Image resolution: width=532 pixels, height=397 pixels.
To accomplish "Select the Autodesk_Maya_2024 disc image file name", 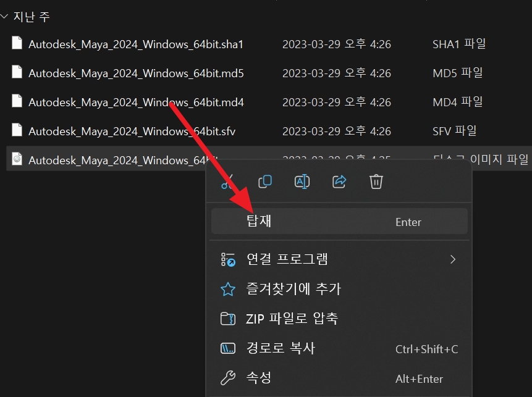I will 123,161.
